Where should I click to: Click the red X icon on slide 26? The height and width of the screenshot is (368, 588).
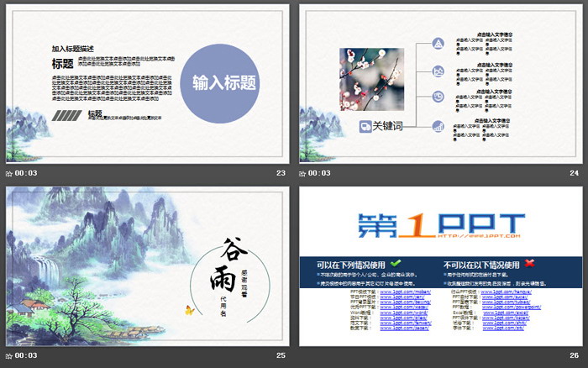coord(529,263)
